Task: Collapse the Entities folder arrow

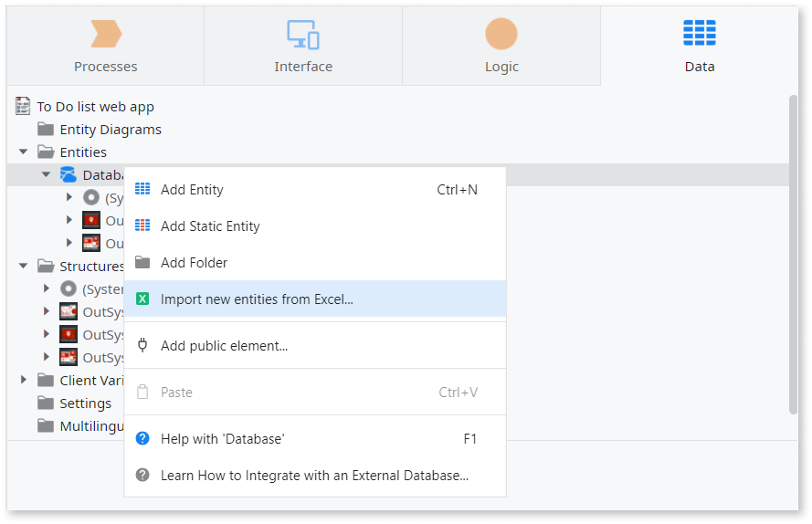Action: [24, 152]
